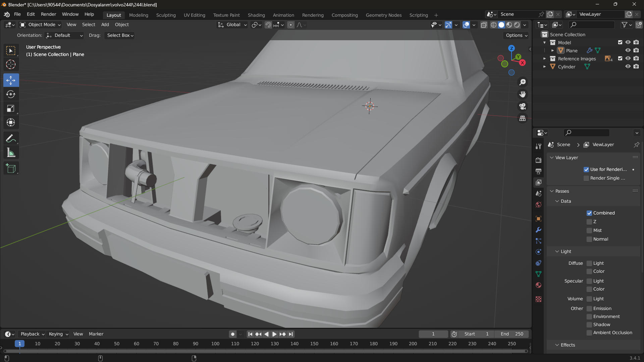Expand the Reference Images collection
The height and width of the screenshot is (362, 644).
544,59
